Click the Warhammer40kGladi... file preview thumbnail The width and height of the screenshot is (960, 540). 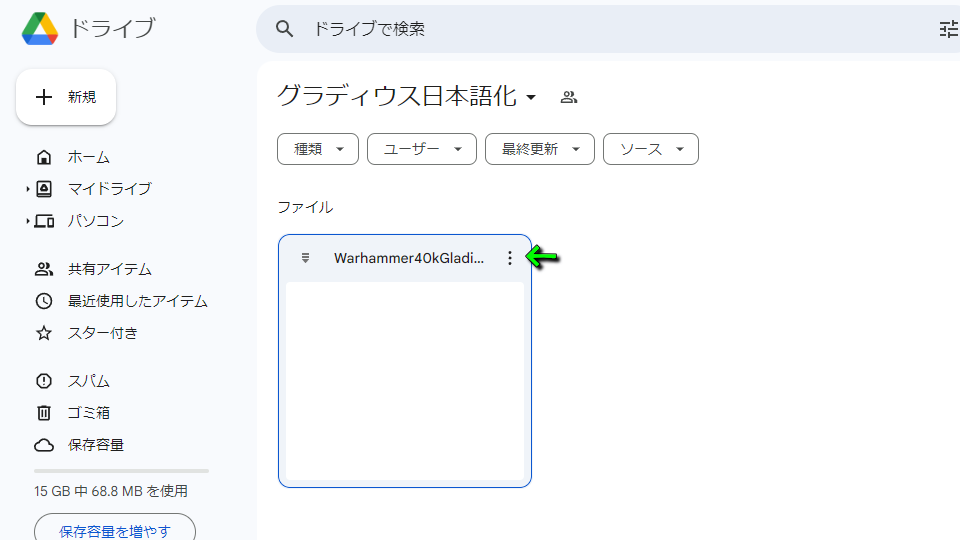point(405,381)
